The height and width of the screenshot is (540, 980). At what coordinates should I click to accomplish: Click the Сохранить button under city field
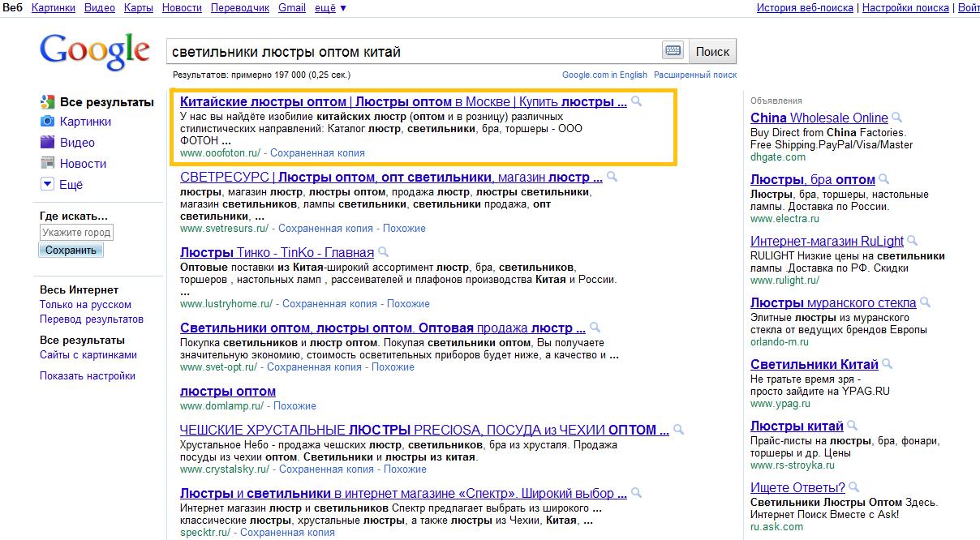71,251
